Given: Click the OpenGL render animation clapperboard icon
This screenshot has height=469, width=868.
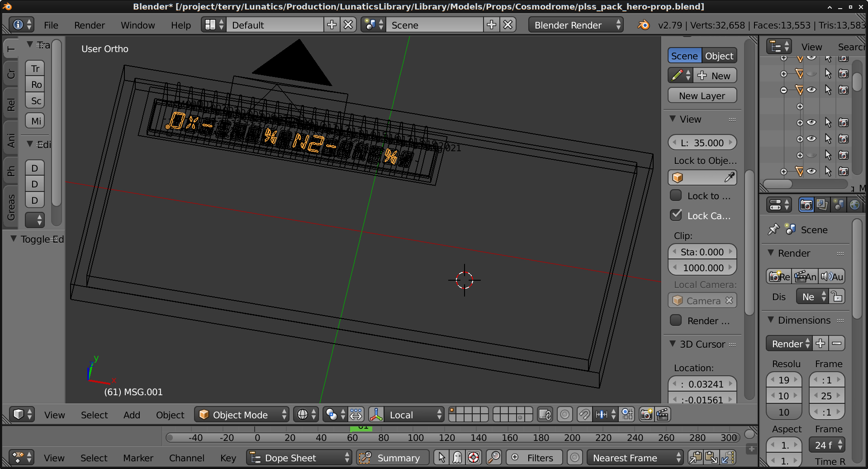Looking at the screenshot, I should point(663,415).
